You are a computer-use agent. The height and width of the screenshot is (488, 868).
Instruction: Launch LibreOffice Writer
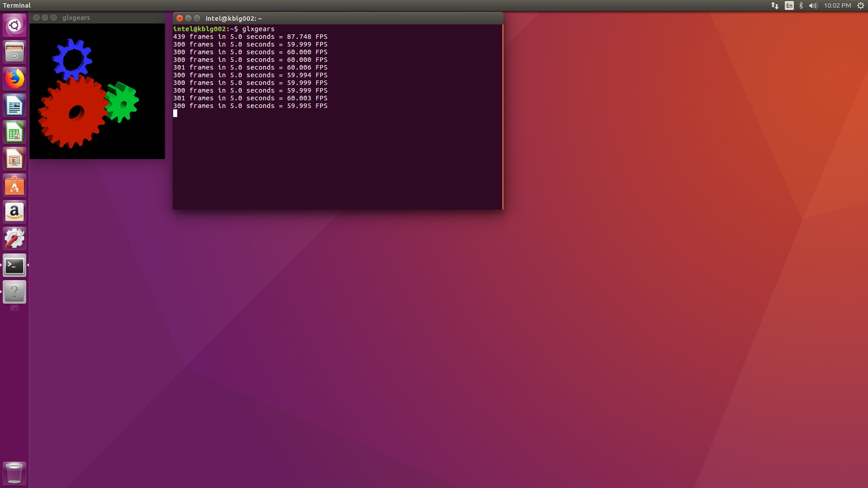click(14, 106)
